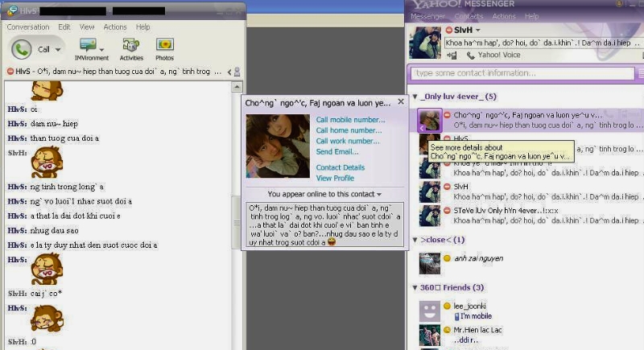Open Edit menu in chat window
Screen dimensions: 644x350
click(x=64, y=27)
